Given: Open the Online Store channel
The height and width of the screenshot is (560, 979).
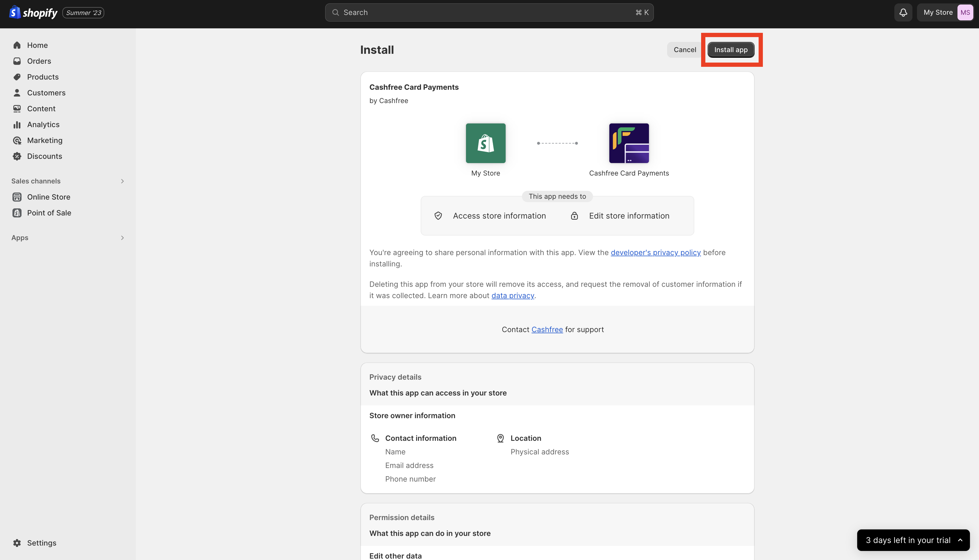Looking at the screenshot, I should 48,197.
